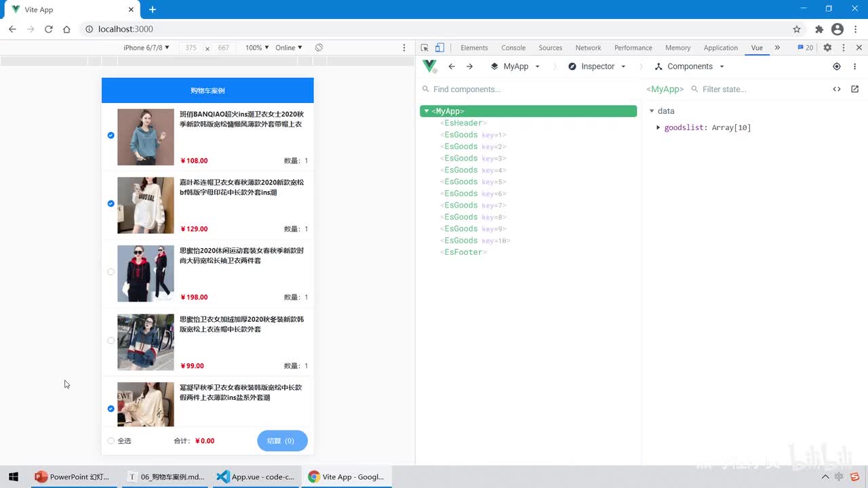Switch to the Sources tab

550,48
